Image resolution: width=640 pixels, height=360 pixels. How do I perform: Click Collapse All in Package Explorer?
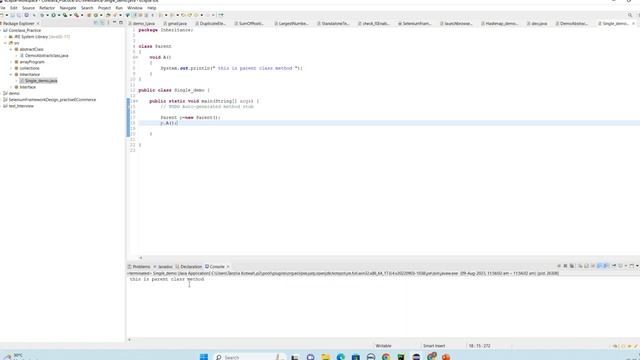[95, 23]
